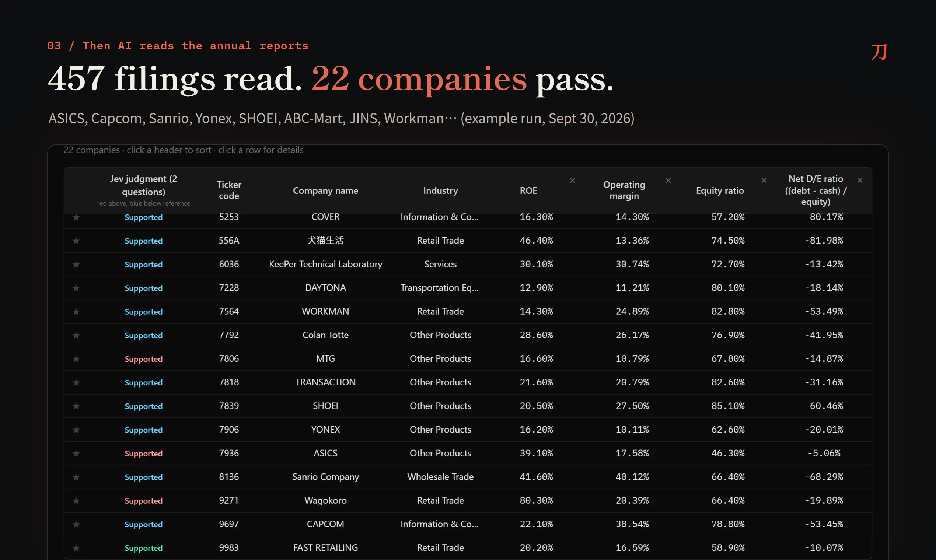Star the Wagokoro row
Image resolution: width=936 pixels, height=560 pixels.
(76, 501)
